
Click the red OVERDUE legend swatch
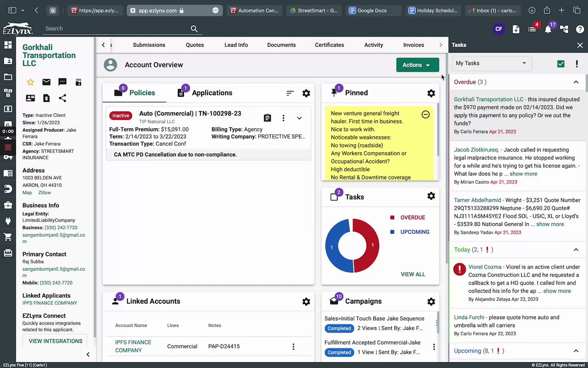[x=392, y=218]
